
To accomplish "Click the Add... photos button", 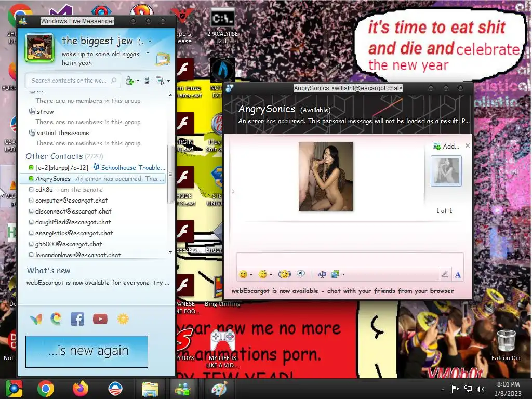I will [x=446, y=146].
